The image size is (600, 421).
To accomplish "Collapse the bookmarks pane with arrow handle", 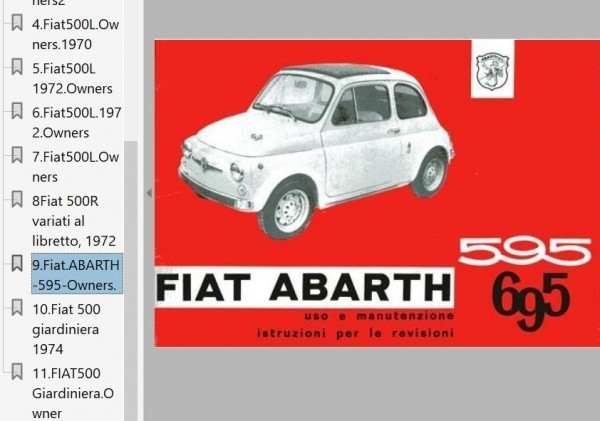I will [x=149, y=193].
